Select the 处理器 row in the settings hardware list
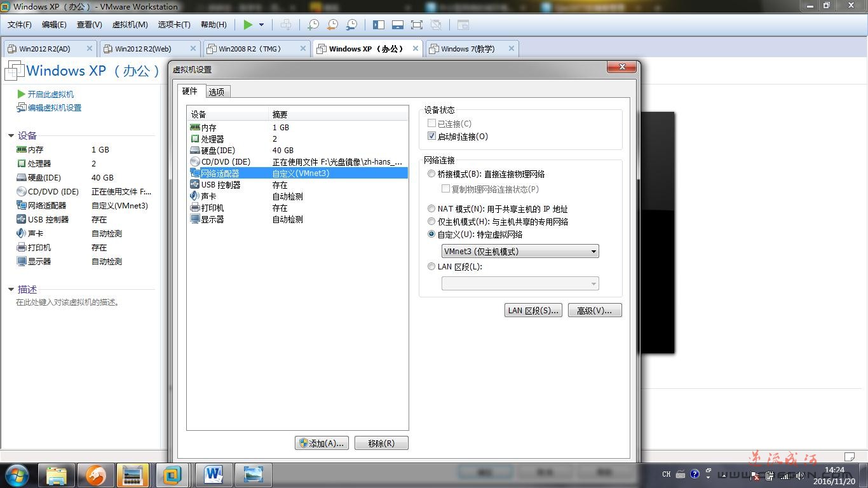868x488 pixels. tap(297, 139)
